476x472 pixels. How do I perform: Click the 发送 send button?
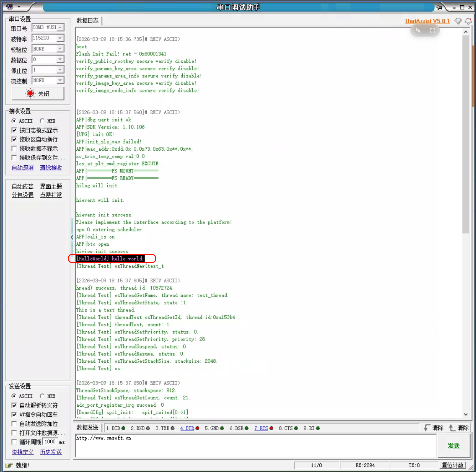[x=454, y=446]
